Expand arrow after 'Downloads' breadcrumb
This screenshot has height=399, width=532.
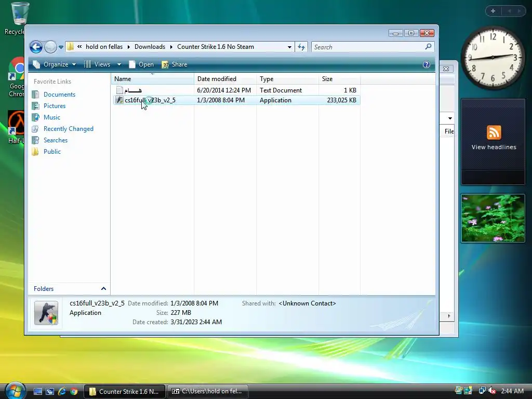tap(171, 47)
